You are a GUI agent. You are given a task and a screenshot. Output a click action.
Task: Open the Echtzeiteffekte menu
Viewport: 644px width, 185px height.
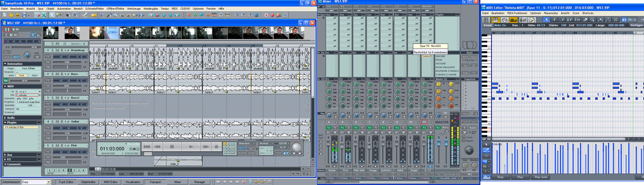point(95,9)
